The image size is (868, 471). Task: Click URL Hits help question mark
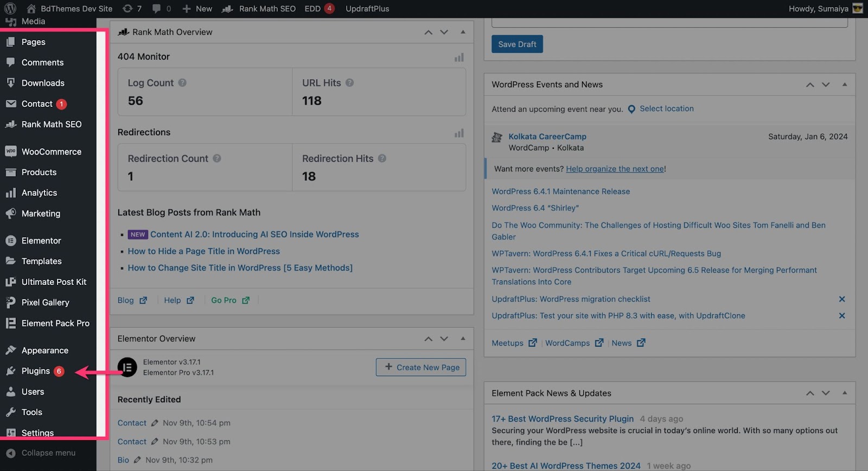[x=349, y=83]
